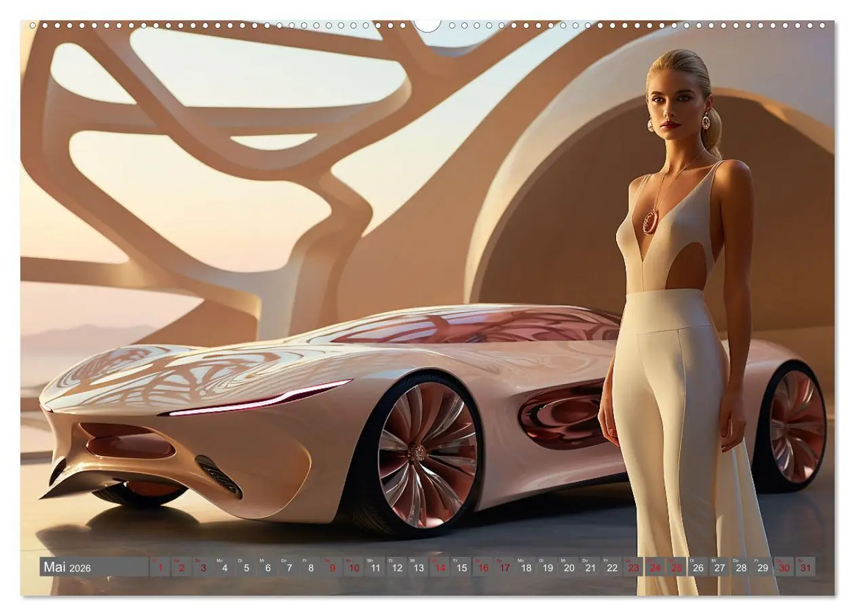This screenshot has height=616, width=855.
Task: Select day 1 in the calendar strip
Action: tap(159, 567)
